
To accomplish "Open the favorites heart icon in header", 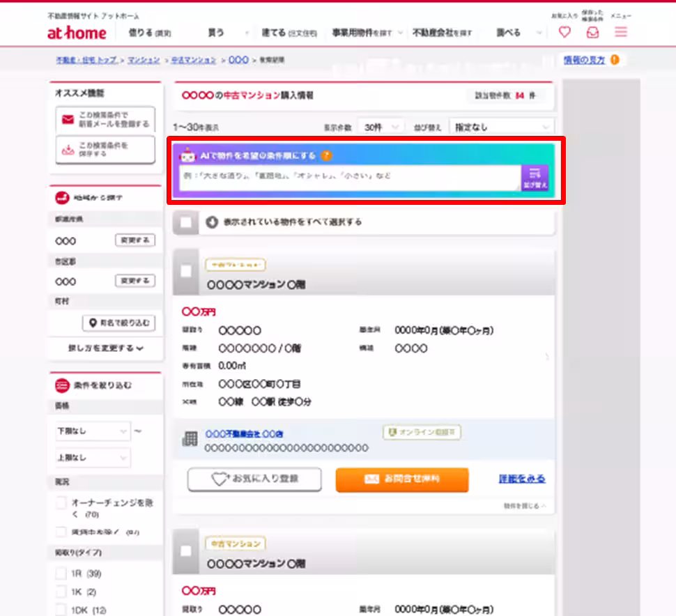I will [x=564, y=32].
